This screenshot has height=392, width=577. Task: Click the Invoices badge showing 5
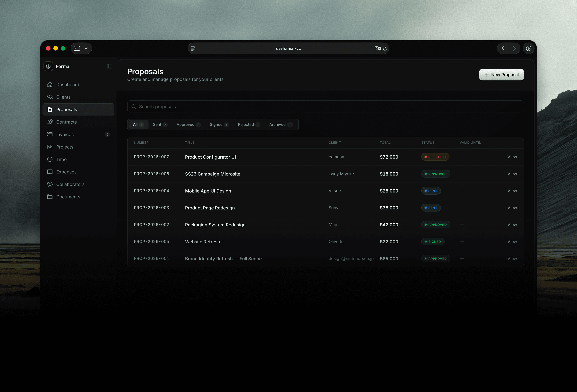pos(107,134)
